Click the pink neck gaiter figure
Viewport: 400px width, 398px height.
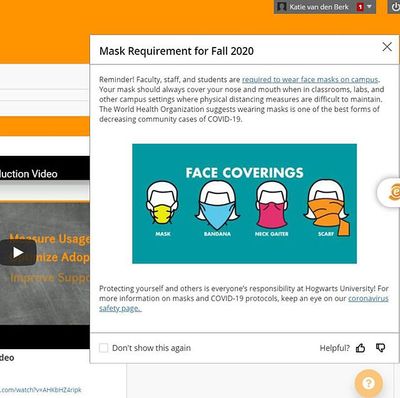coord(272,208)
